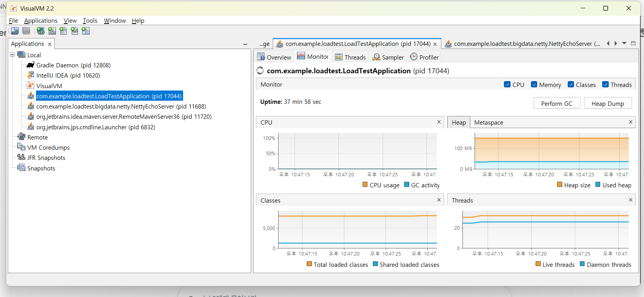Click the Snapshots node icon
The height and width of the screenshot is (297, 644).
point(22,168)
